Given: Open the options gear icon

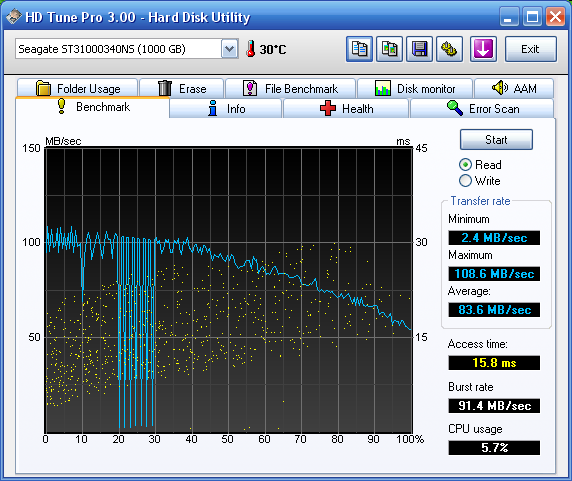Looking at the screenshot, I should pyautogui.click(x=449, y=49).
